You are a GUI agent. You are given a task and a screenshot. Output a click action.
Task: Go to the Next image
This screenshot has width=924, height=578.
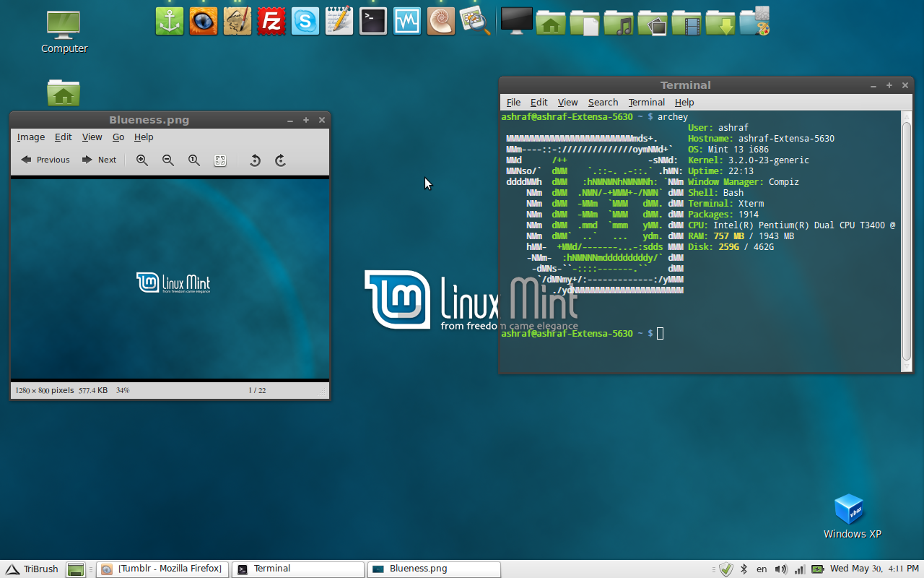(99, 160)
